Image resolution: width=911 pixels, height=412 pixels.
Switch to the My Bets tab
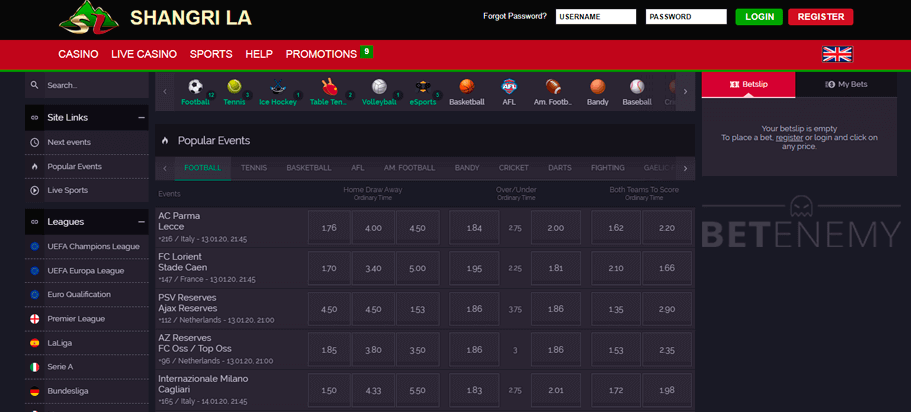[846, 85]
